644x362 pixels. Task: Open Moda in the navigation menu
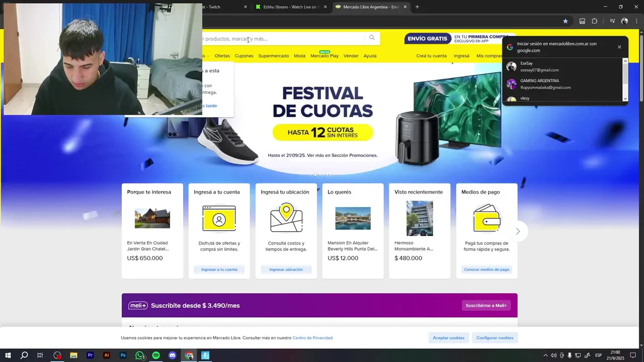tap(300, 56)
